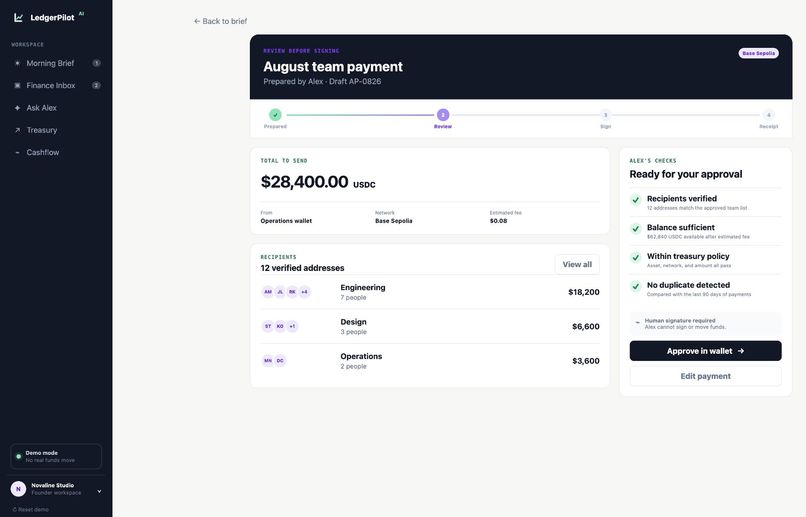The image size is (806, 517).
Task: Click Reset demo link
Action: click(31, 510)
